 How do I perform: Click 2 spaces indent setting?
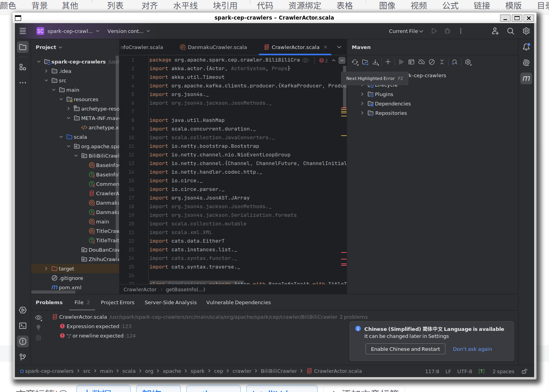(503, 371)
